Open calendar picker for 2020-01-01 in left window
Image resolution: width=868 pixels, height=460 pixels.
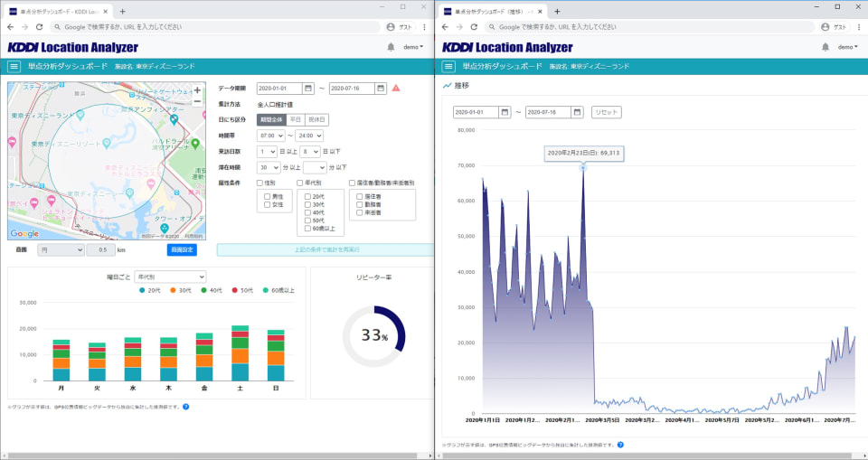pyautogui.click(x=308, y=88)
